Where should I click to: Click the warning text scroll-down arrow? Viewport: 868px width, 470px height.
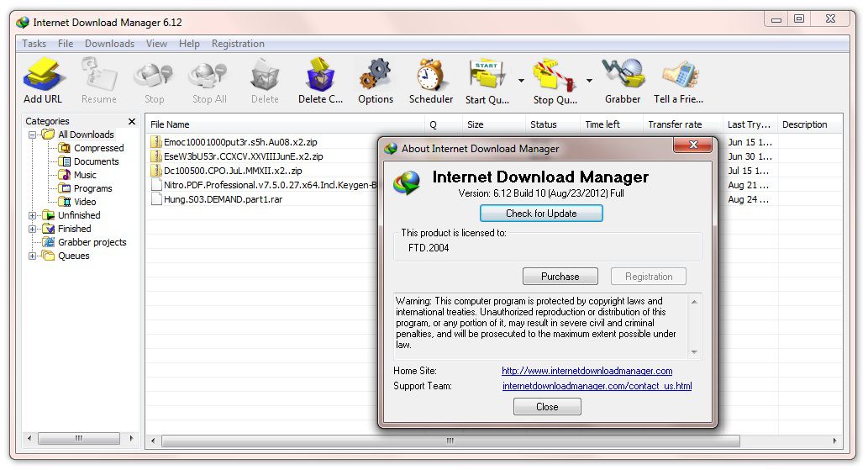coord(694,352)
